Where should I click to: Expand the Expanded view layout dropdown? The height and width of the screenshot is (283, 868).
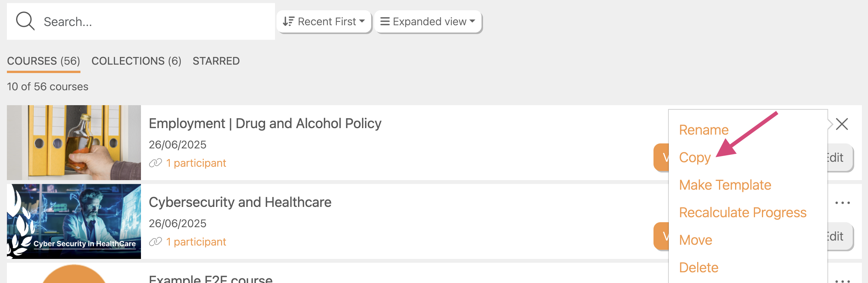[x=427, y=22]
